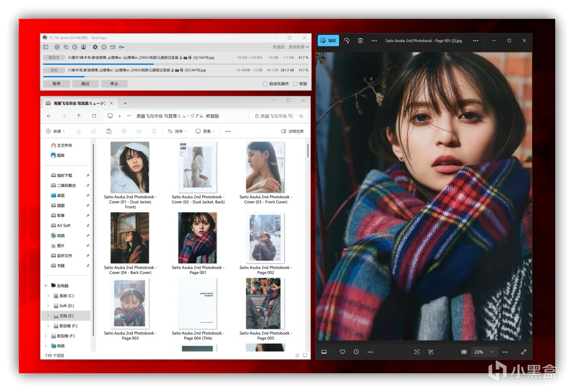Screen dimensions: 574x392
Task: Expand the address bar breadcrumb chevron
Action: coord(120,116)
